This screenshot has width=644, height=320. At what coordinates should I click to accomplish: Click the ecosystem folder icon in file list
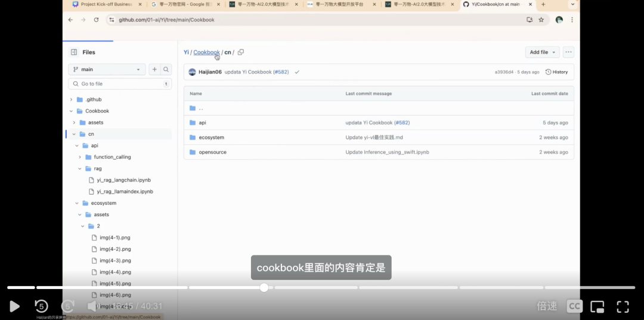click(x=193, y=137)
